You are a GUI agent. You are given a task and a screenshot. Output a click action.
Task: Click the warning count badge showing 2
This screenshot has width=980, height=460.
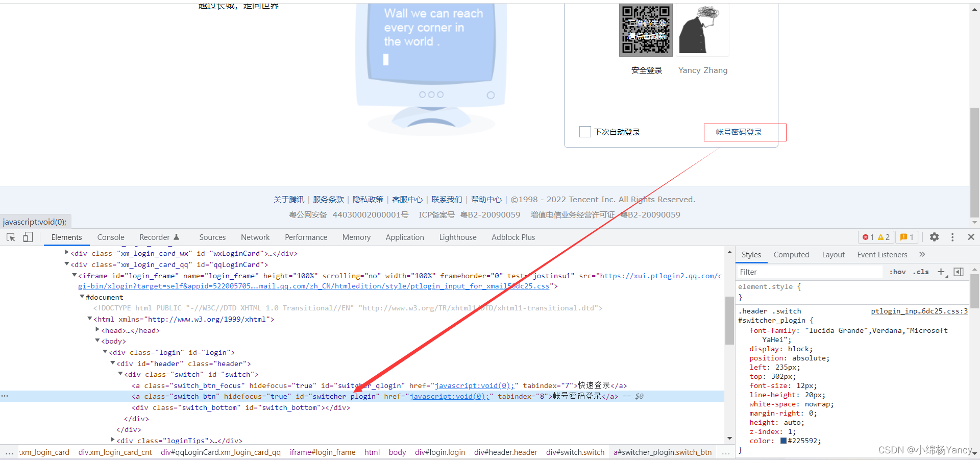pos(884,237)
